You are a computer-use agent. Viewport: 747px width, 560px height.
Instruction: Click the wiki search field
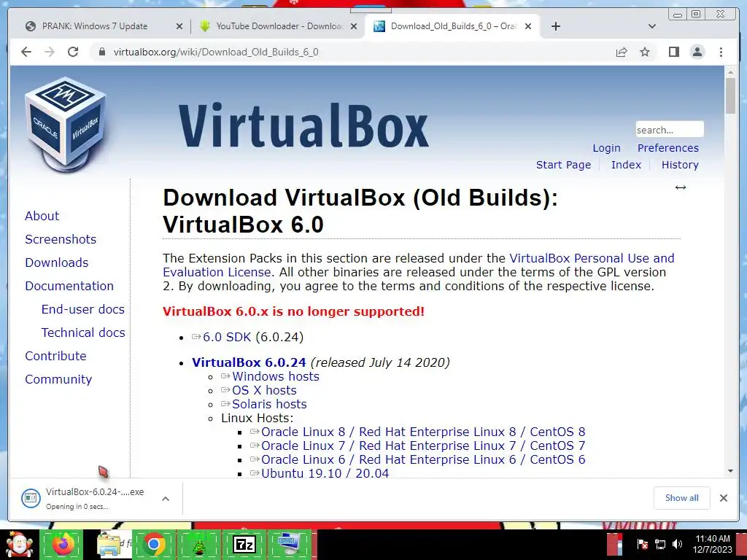[670, 130]
